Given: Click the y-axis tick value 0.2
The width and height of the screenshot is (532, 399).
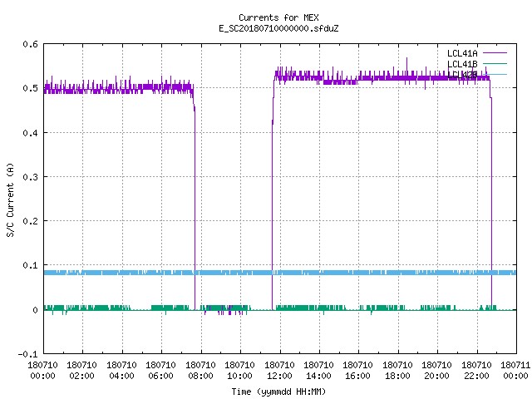Looking at the screenshot, I should [x=30, y=221].
